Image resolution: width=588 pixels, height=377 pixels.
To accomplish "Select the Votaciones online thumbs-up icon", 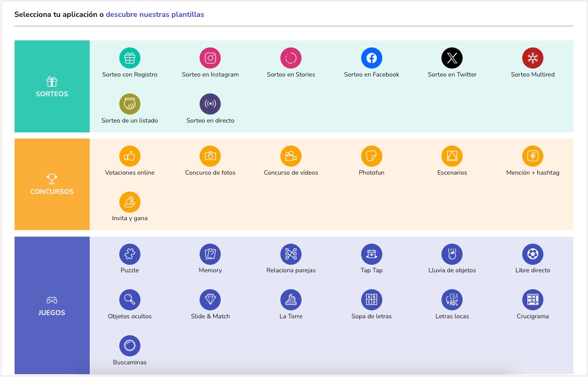I will click(130, 156).
